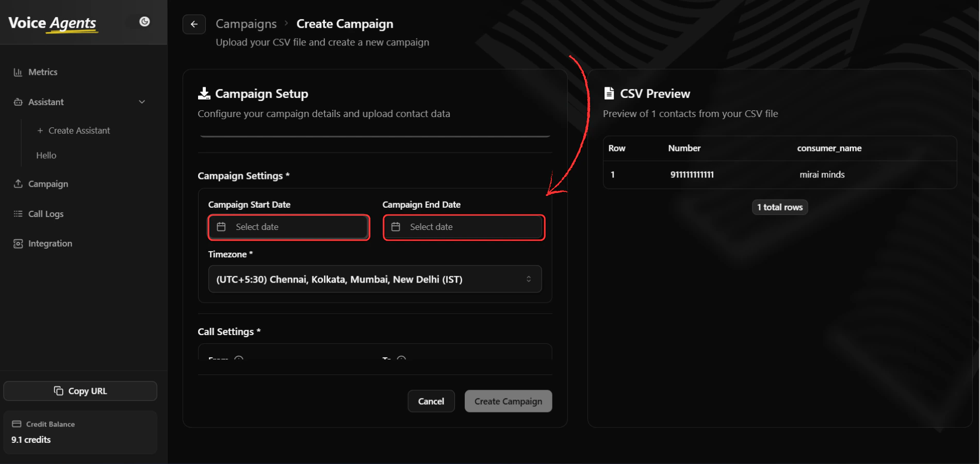
Task: Click the Credit Balance card icon
Action: point(17,424)
